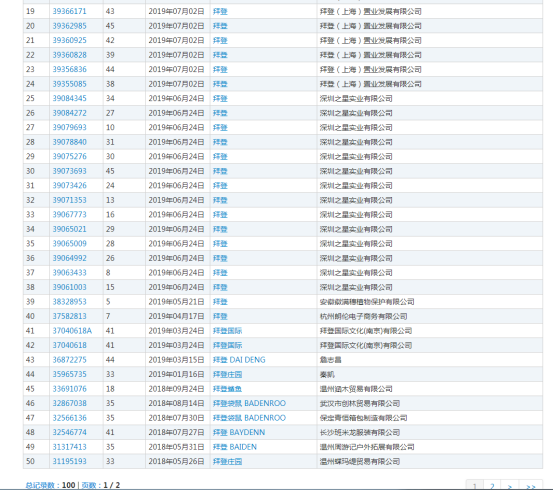Jump to last page with >> button
The image size is (553, 491).
tap(531, 486)
